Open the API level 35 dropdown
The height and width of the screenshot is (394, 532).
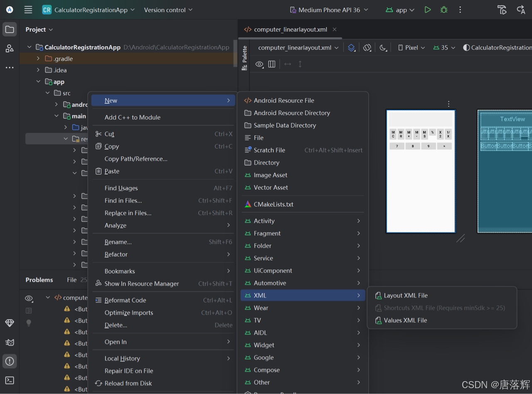click(x=444, y=47)
